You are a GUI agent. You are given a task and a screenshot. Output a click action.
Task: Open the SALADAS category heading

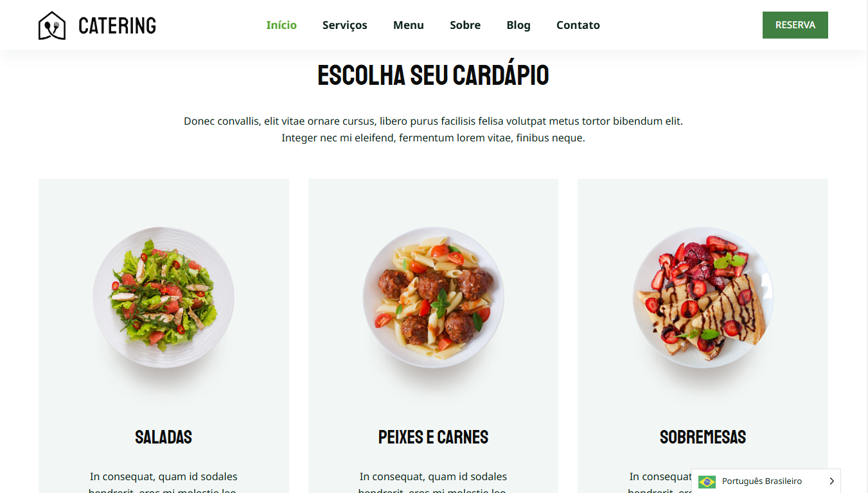(x=164, y=437)
